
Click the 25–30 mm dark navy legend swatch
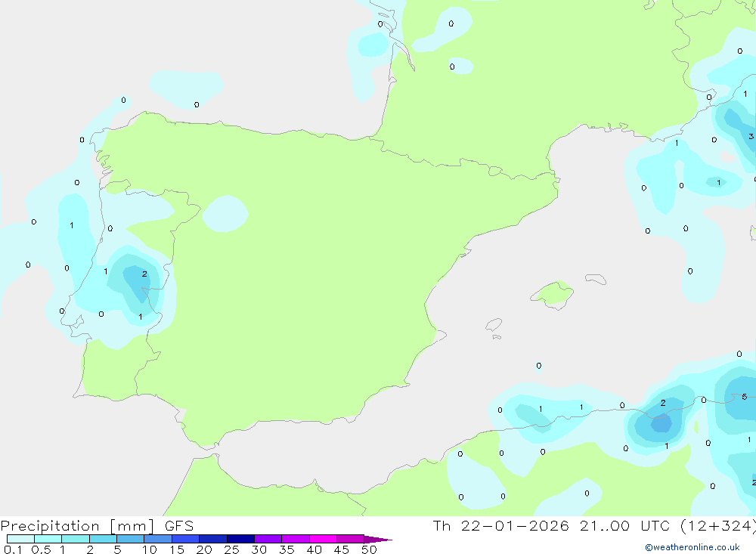pyautogui.click(x=240, y=539)
